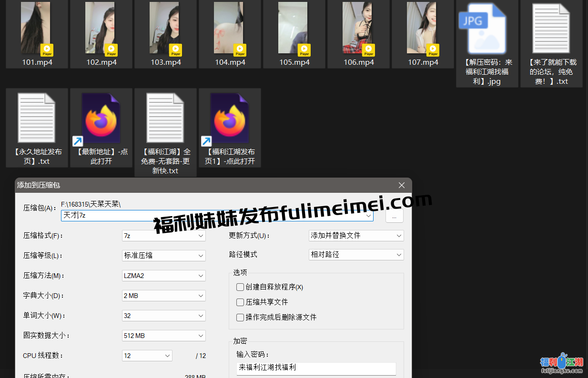
Task: Select the JPG image file icon
Action: pyautogui.click(x=482, y=29)
